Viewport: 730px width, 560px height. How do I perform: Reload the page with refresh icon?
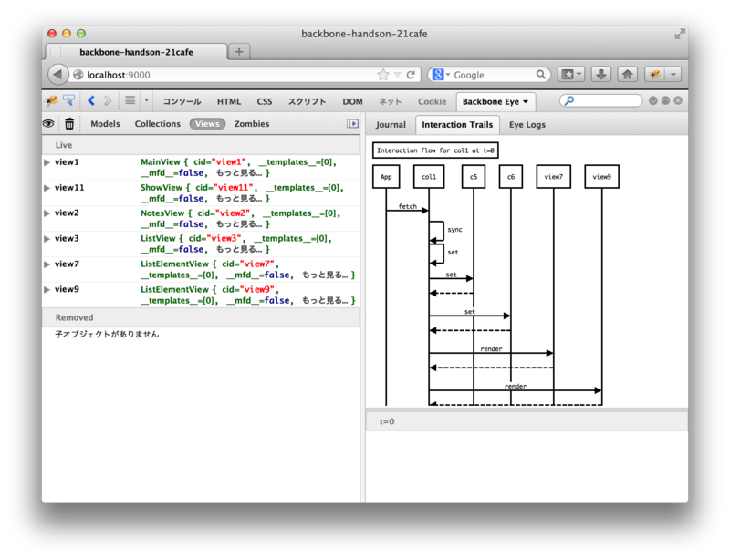click(411, 75)
